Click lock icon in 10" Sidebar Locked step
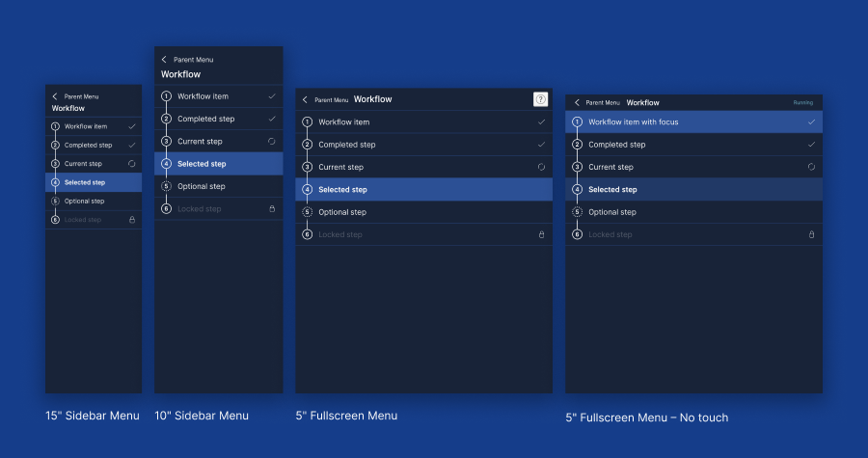 (272, 209)
